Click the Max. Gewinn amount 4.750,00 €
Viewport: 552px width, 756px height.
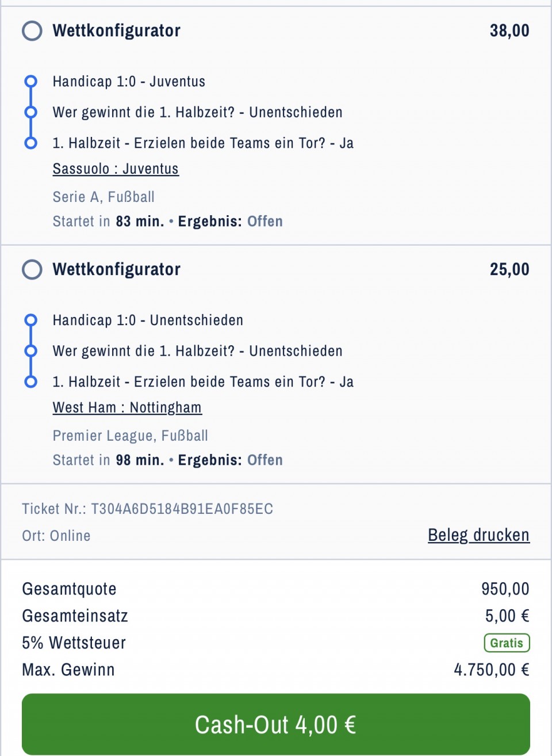point(492,670)
